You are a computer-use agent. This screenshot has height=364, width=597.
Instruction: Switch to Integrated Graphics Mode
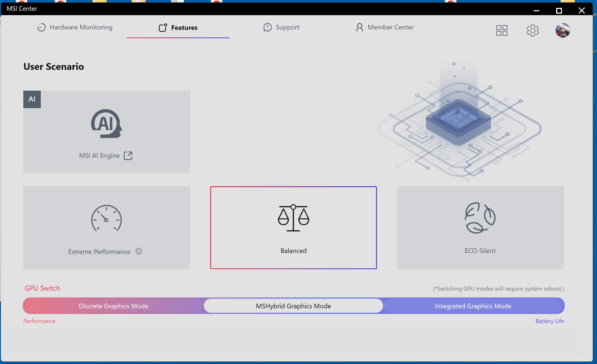pos(473,306)
